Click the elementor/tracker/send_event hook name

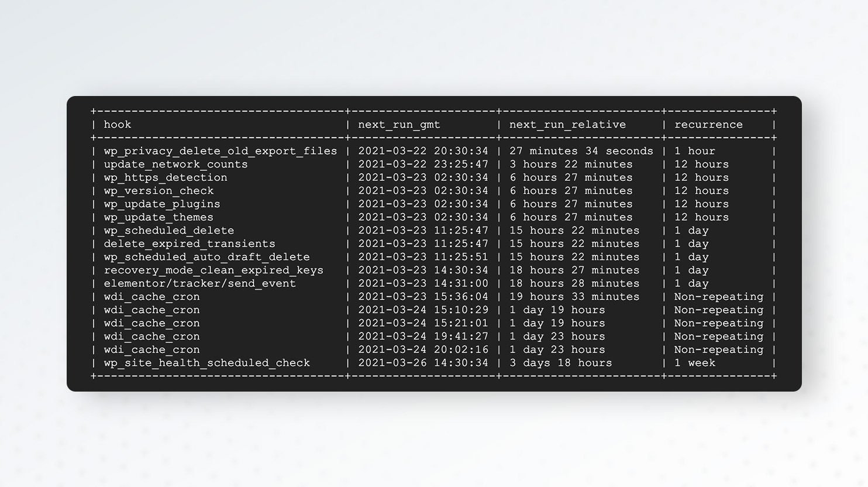200,283
